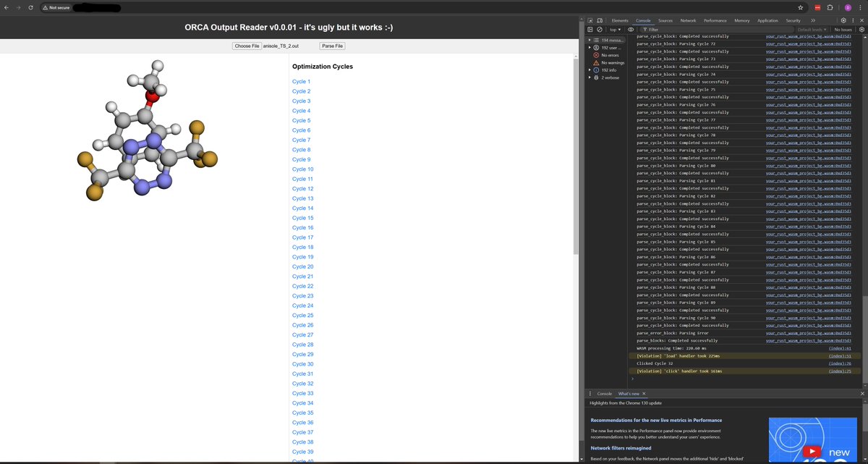Screen dimensions: 868x464
Task: Toggle the console sidebar icon
Action: 590,29
